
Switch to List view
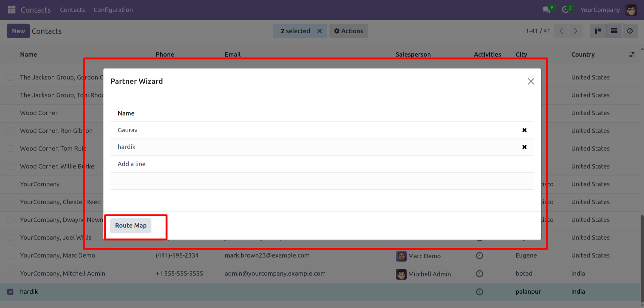[614, 31]
